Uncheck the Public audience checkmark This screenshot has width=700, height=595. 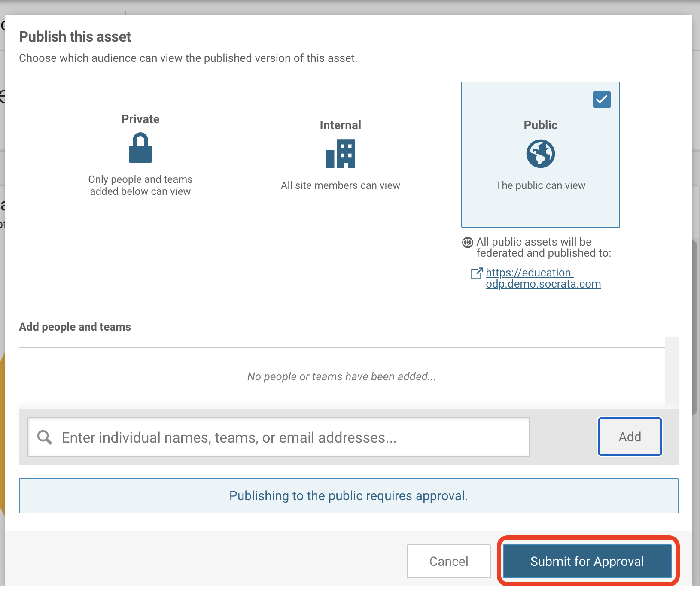pyautogui.click(x=602, y=100)
